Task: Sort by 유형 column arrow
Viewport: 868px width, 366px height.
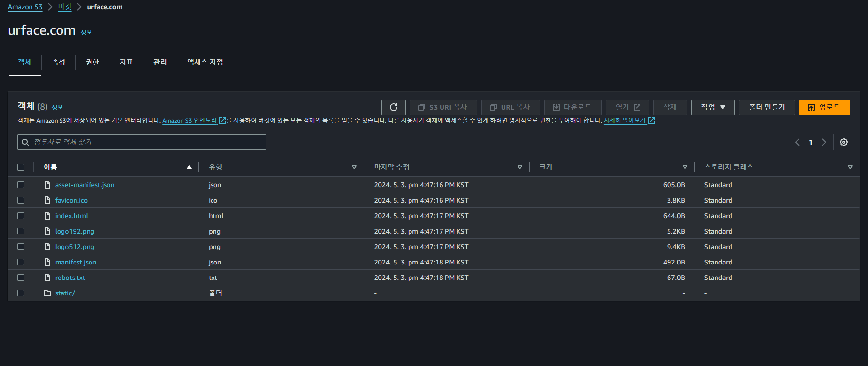Action: point(354,167)
